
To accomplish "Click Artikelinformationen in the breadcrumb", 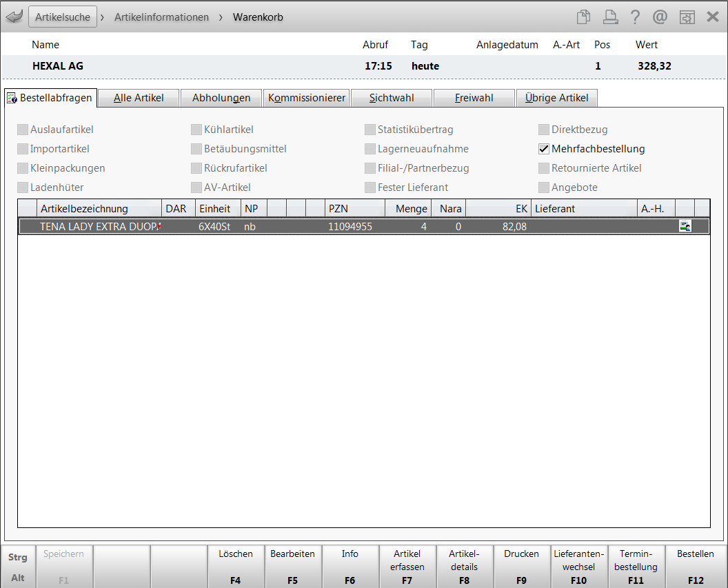I will coord(161,17).
